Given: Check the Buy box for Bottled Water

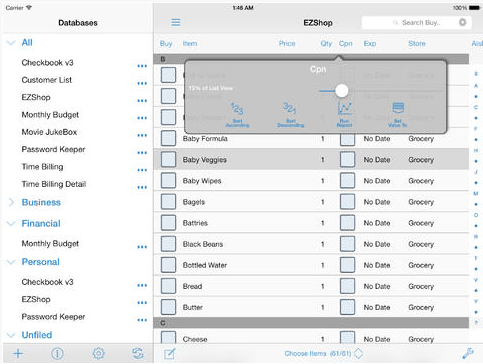Looking at the screenshot, I should [x=168, y=265].
